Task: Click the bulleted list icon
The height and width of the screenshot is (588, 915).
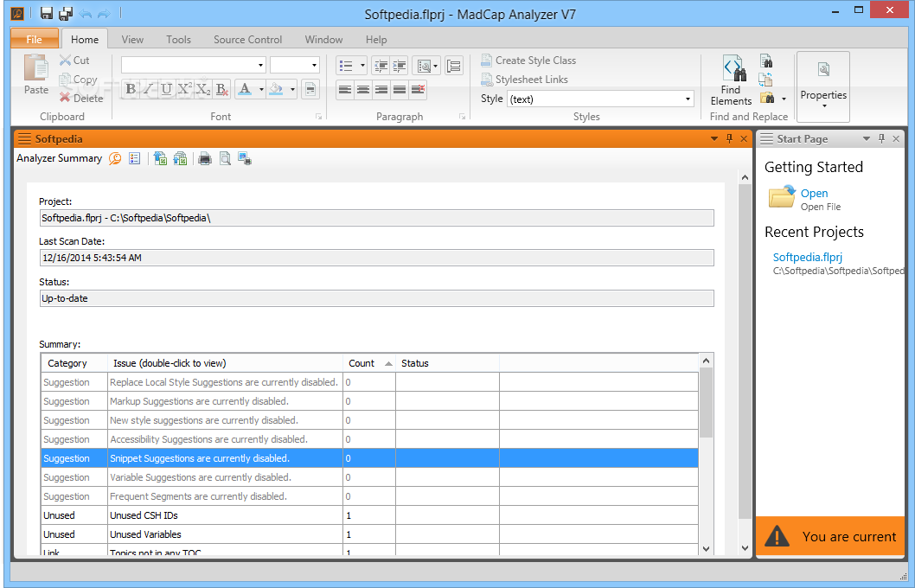Action: point(347,66)
